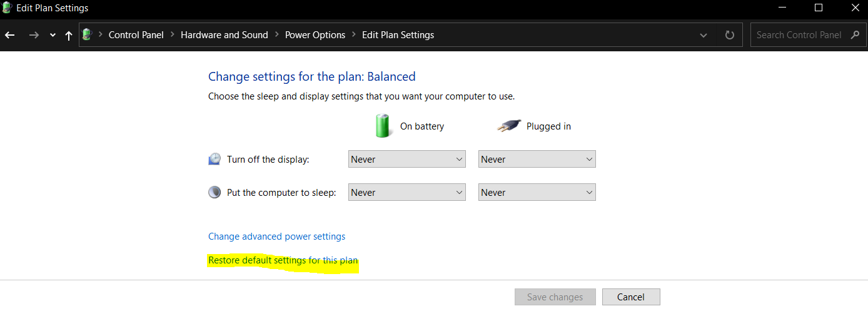Click the Up one level arrow
The width and height of the screenshot is (868, 331).
(69, 35)
